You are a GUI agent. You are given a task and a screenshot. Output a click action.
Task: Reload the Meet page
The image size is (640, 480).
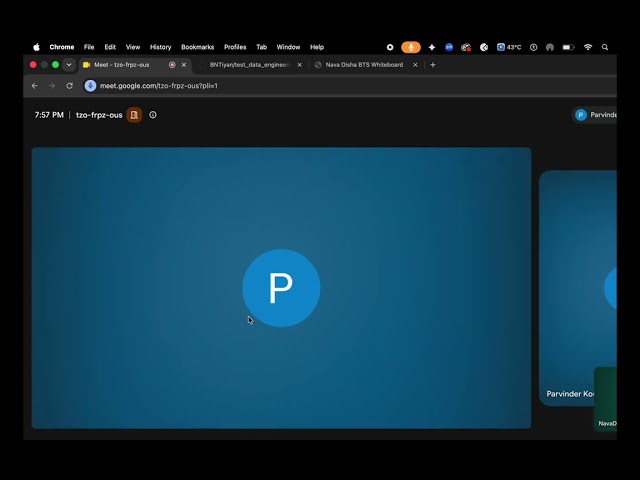(69, 86)
